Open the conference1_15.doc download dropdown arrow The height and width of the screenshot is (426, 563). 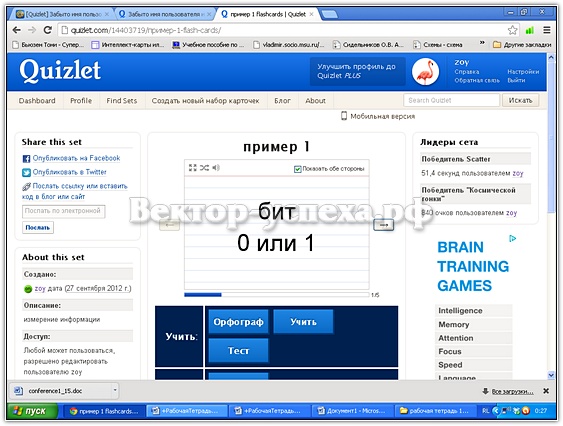[x=115, y=390]
